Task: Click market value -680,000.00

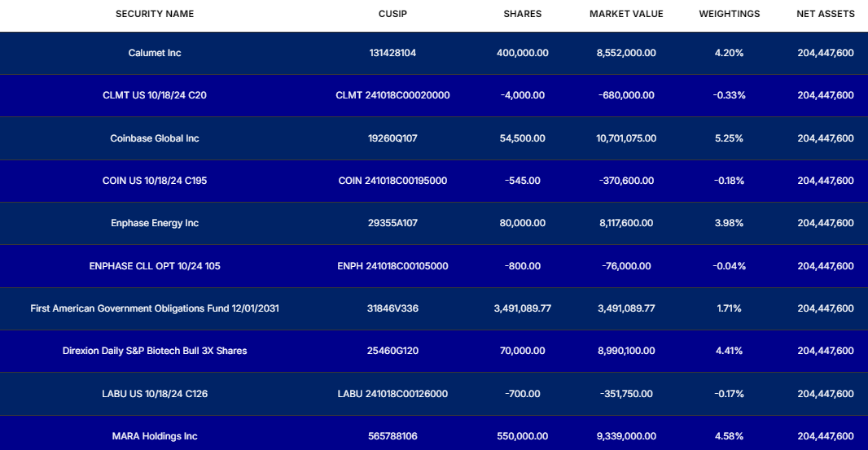Action: pos(626,95)
